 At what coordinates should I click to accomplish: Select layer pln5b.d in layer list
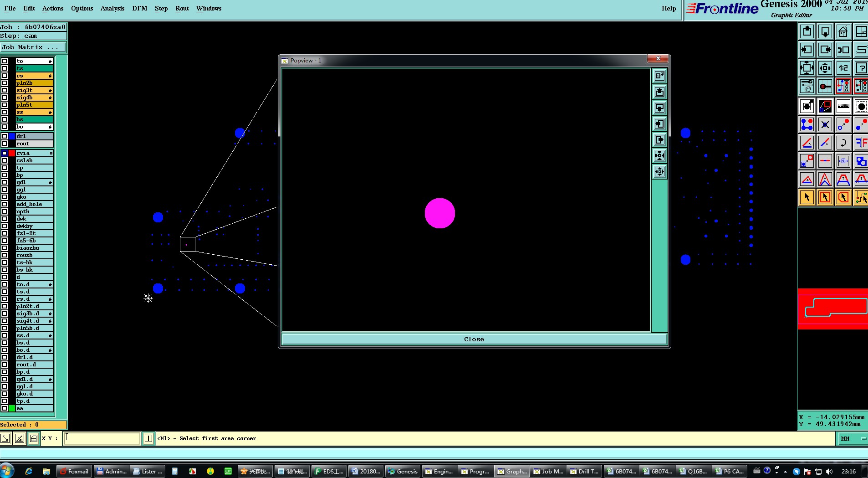pos(35,328)
